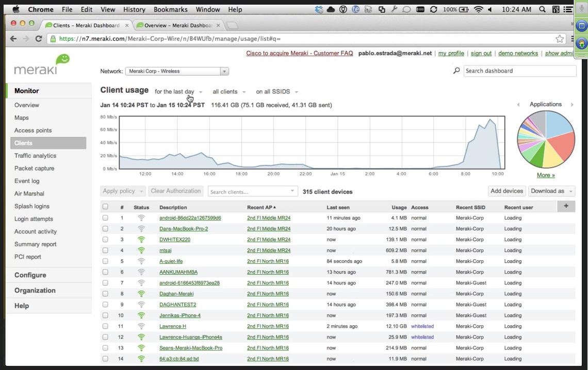Image resolution: width=588 pixels, height=370 pixels.
Task: Click the signal icon for Daghan-Meraki row
Action: pos(141,294)
